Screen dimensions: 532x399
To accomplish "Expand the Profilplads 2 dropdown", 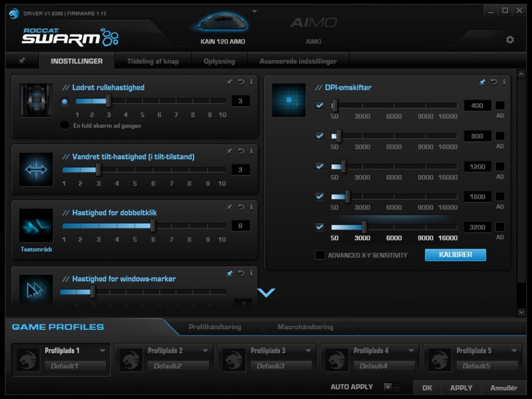I will (205, 351).
